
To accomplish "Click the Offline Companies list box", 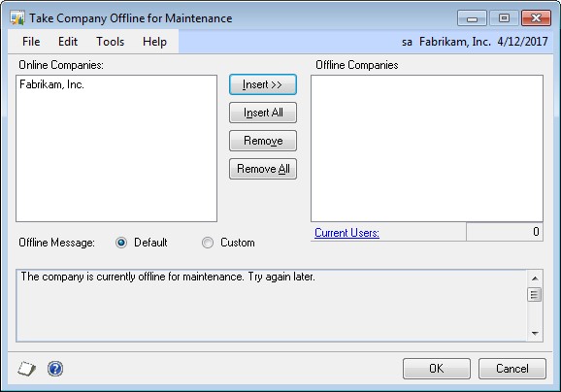I will point(427,148).
